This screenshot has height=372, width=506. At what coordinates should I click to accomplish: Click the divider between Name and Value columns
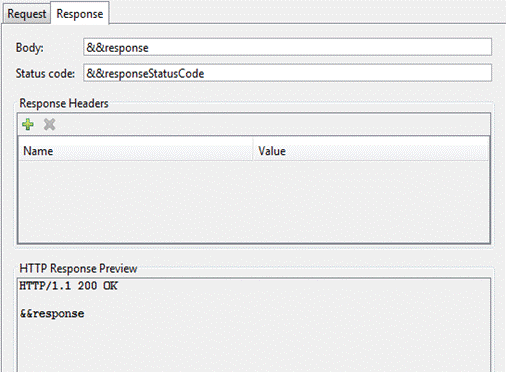pyautogui.click(x=253, y=151)
